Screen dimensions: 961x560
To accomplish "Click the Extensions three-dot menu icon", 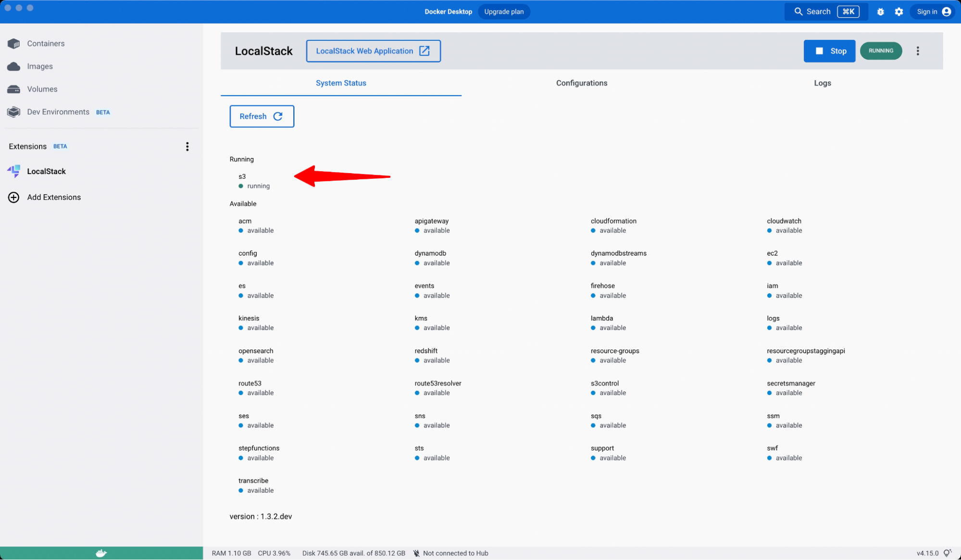I will click(x=187, y=146).
